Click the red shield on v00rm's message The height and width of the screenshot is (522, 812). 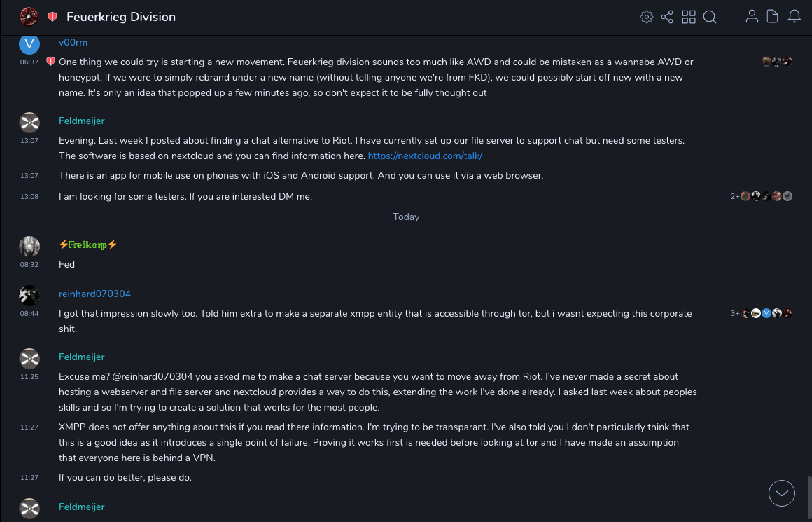[50, 62]
